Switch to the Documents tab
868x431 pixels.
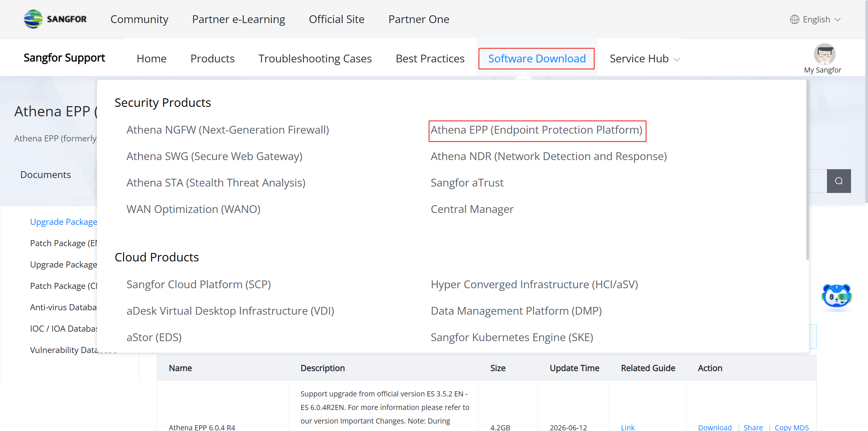[45, 175]
